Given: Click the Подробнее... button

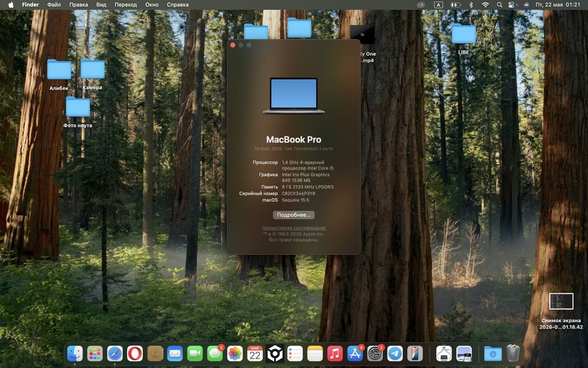Looking at the screenshot, I should [x=293, y=215].
